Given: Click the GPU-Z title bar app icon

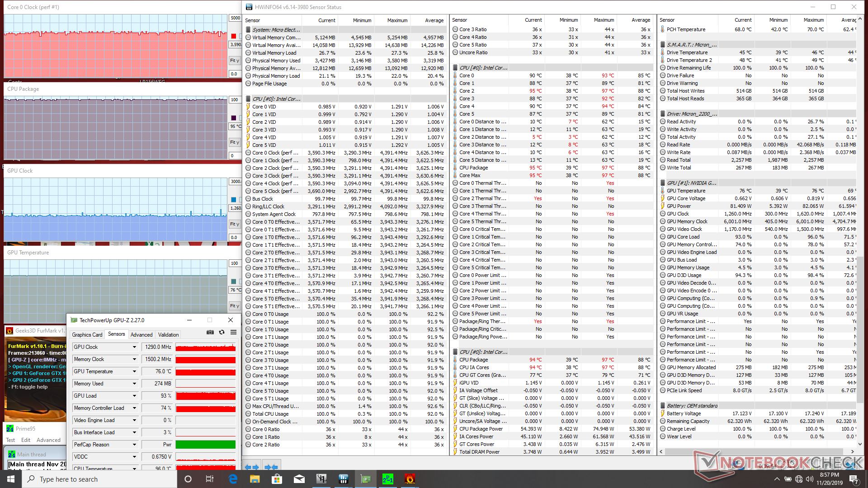Looking at the screenshot, I should tap(74, 320).
